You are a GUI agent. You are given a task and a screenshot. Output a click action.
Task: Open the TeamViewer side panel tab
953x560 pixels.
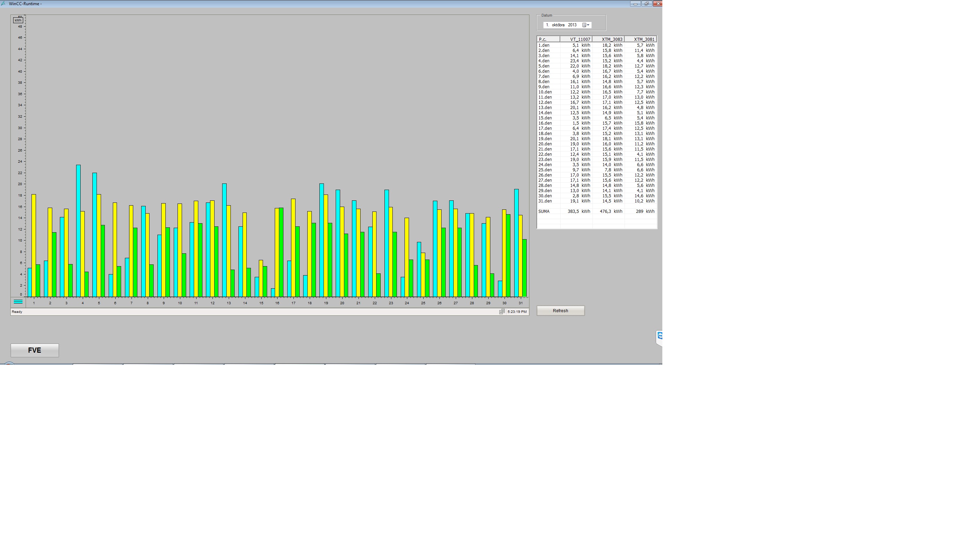point(659,336)
